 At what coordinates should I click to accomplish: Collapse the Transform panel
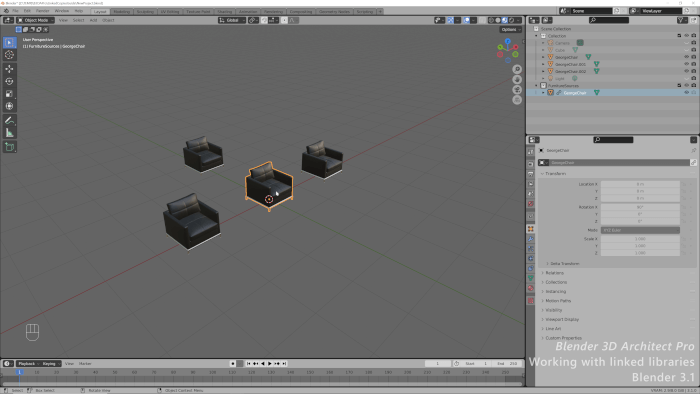coord(555,174)
